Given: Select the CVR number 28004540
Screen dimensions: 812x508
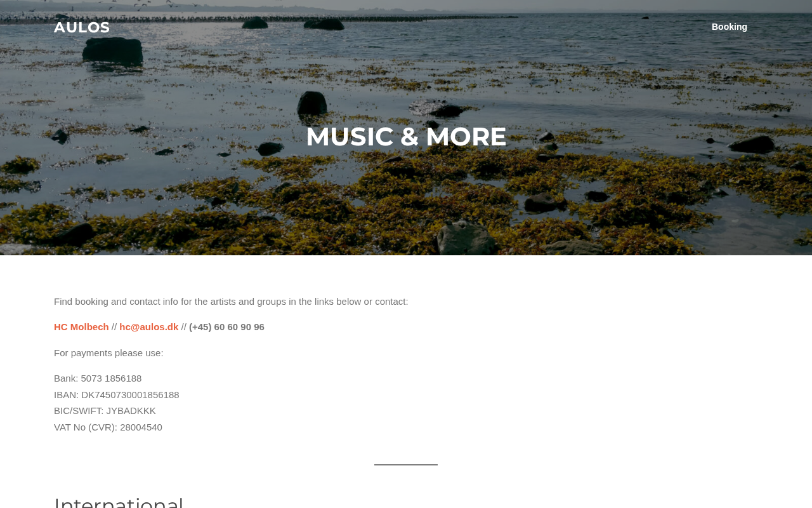Looking at the screenshot, I should (x=141, y=427).
